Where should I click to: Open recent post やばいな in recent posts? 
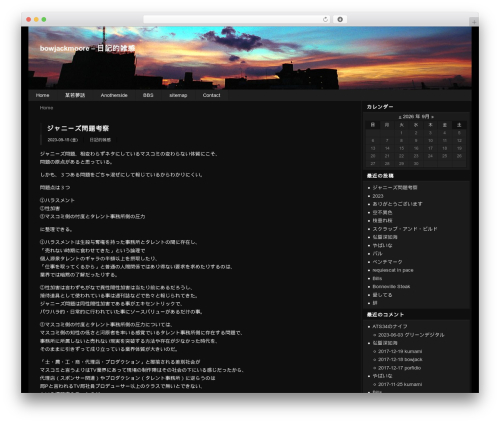click(382, 245)
